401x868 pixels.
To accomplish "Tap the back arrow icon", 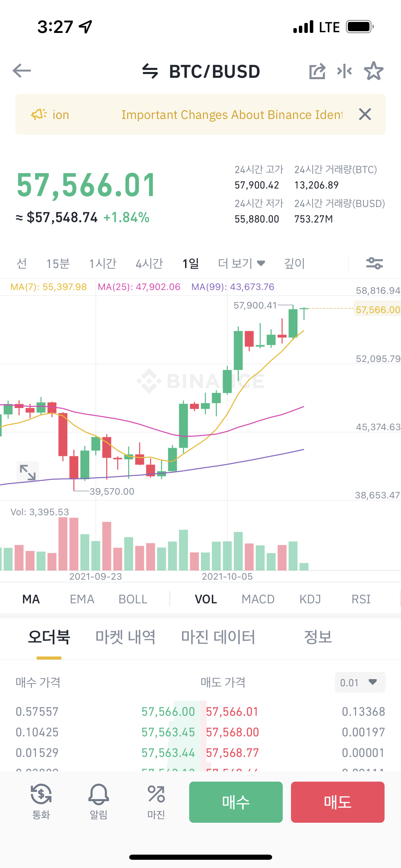I will click(22, 71).
